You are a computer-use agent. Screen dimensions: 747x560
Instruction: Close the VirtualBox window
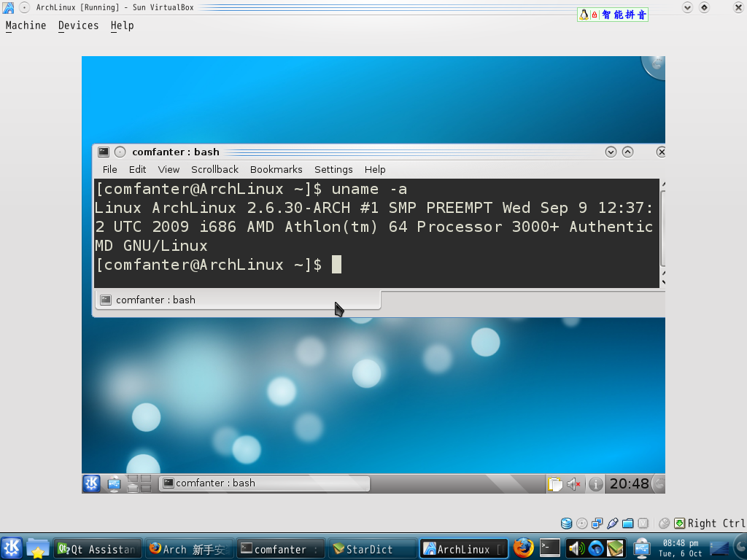click(x=738, y=7)
